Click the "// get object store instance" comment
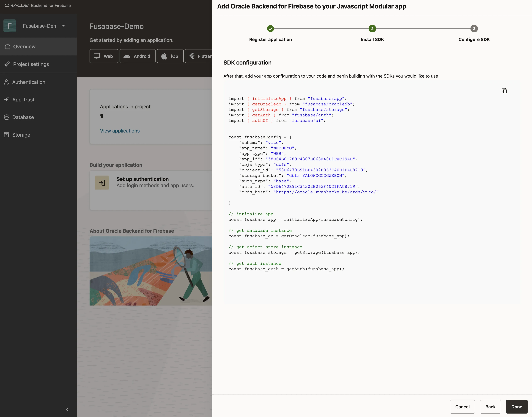 [265, 247]
